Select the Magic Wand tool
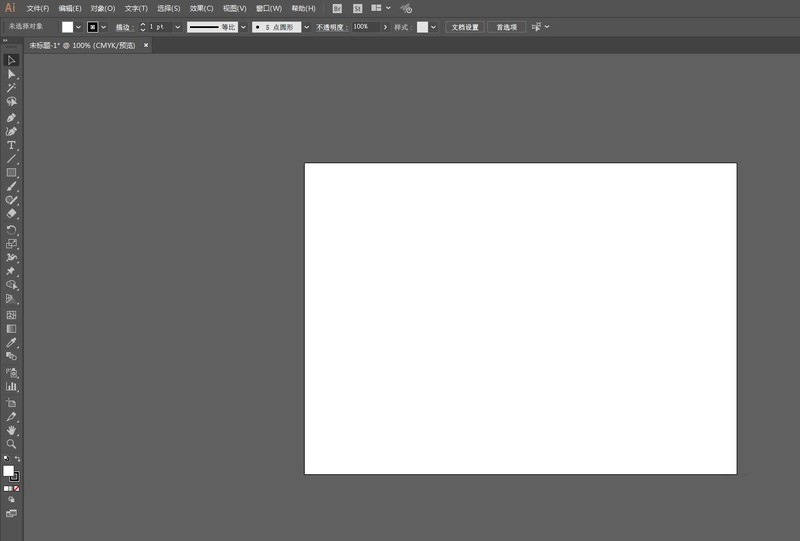 (11, 88)
